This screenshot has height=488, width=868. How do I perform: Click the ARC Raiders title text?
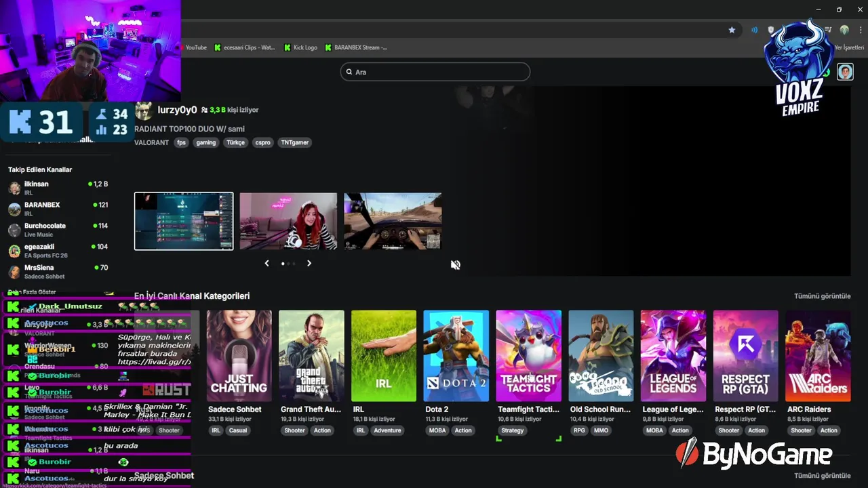point(809,409)
